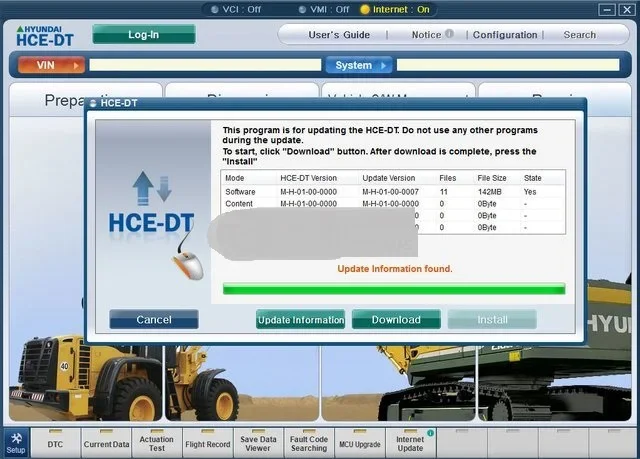
Task: Open the DTC toolbar item
Action: click(55, 444)
